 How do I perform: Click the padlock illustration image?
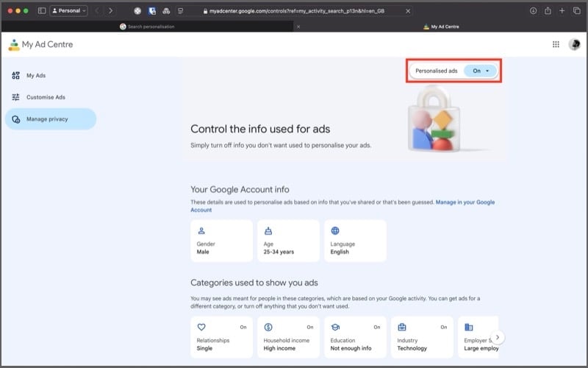[x=435, y=118]
